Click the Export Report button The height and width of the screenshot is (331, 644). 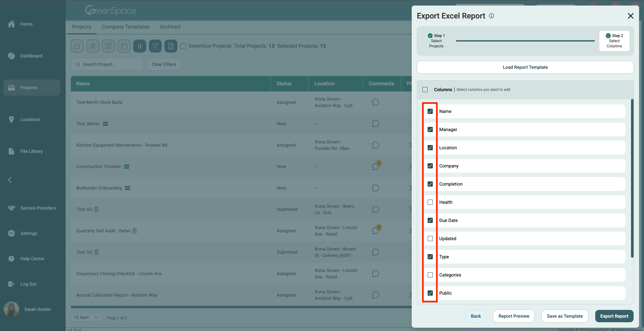click(x=614, y=316)
